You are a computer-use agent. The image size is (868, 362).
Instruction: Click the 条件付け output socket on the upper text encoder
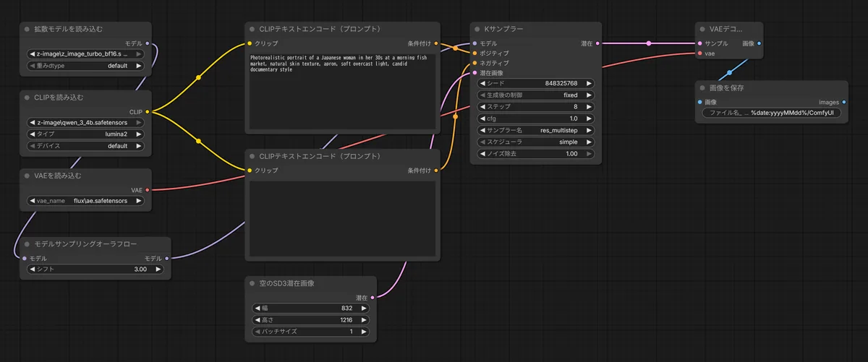(436, 43)
